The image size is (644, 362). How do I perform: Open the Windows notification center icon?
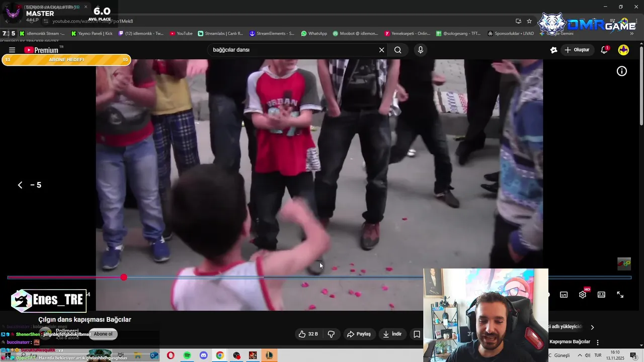(633, 355)
